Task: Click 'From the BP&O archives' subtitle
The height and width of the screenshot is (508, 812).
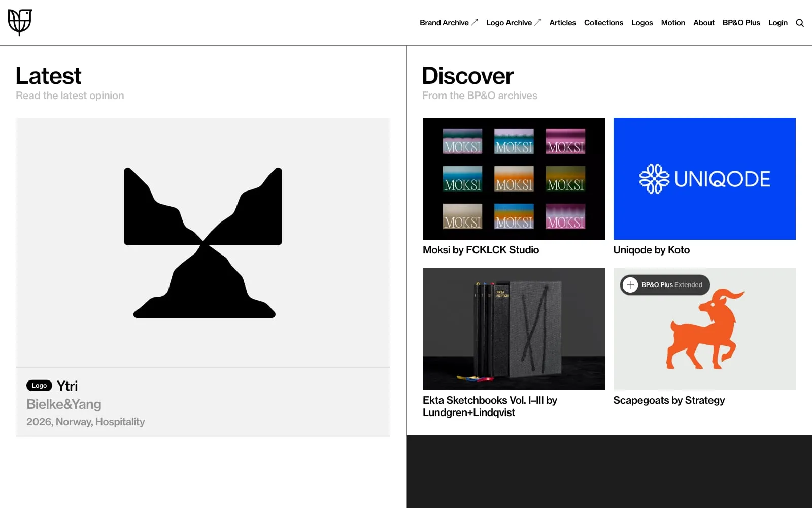Action: point(480,96)
